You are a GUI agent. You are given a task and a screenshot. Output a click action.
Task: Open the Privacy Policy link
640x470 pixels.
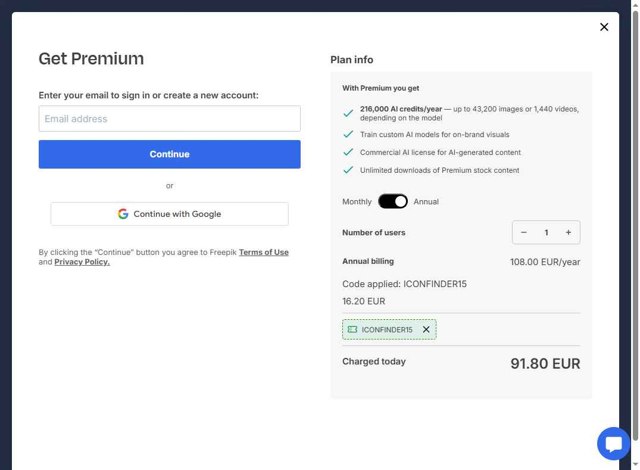click(82, 262)
